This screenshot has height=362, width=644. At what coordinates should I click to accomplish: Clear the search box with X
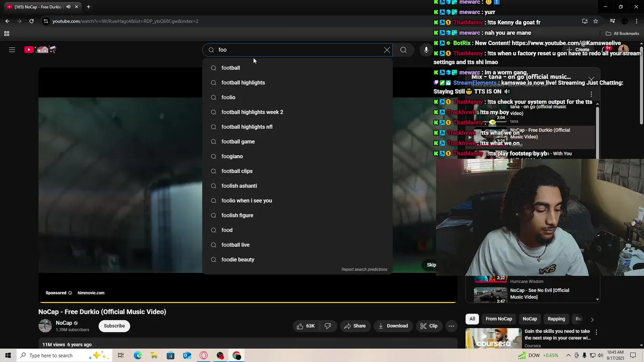pos(387,50)
